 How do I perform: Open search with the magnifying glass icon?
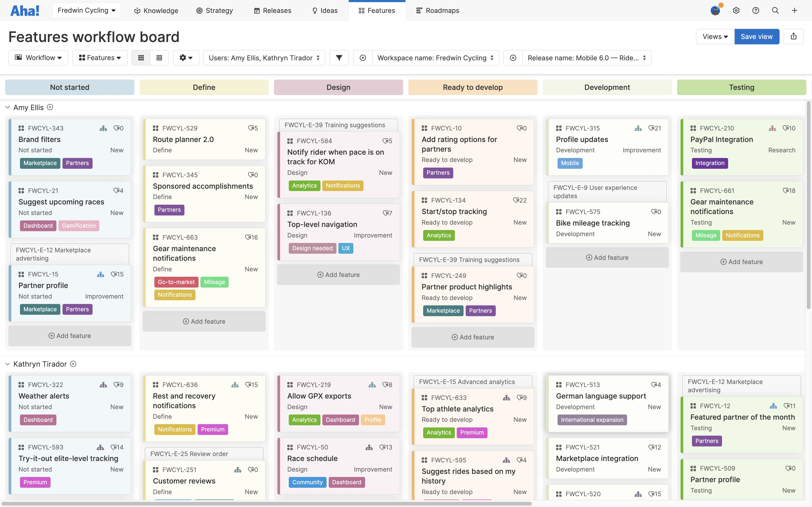coord(775,10)
